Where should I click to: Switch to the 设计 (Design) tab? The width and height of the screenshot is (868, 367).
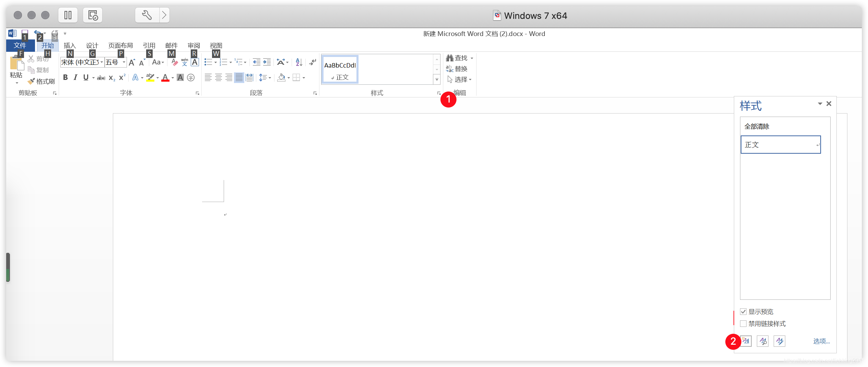(92, 46)
